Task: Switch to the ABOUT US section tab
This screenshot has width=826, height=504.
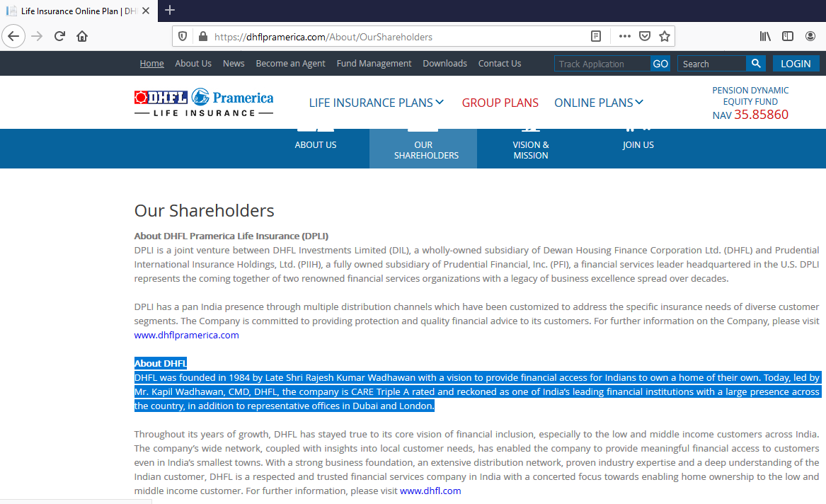Action: pyautogui.click(x=316, y=145)
